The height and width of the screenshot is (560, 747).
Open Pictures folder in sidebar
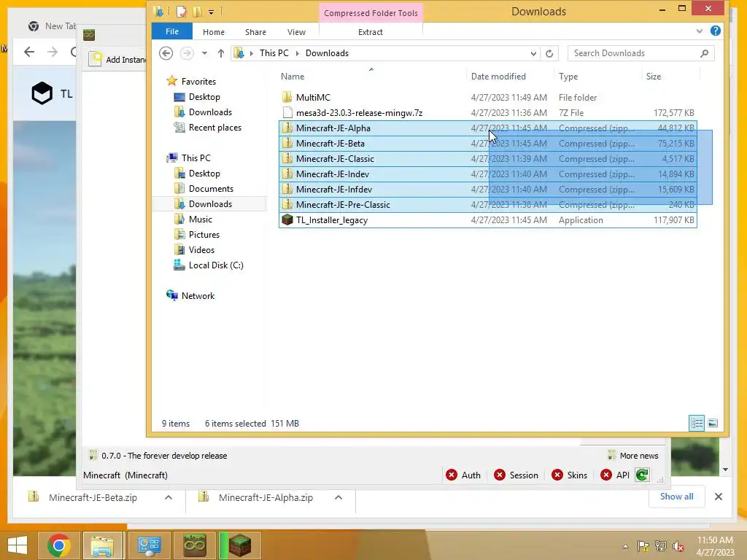204,234
